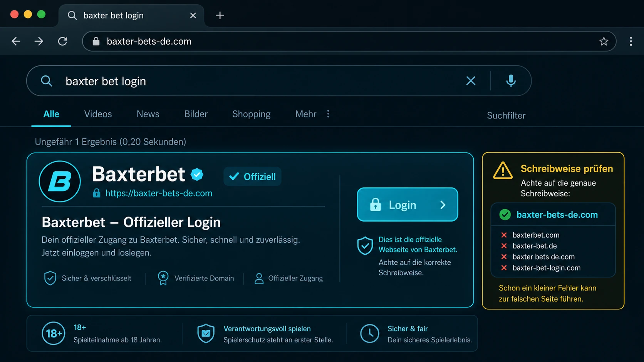Click the Baxterbet round B logo
The height and width of the screenshot is (362, 644).
pyautogui.click(x=60, y=181)
